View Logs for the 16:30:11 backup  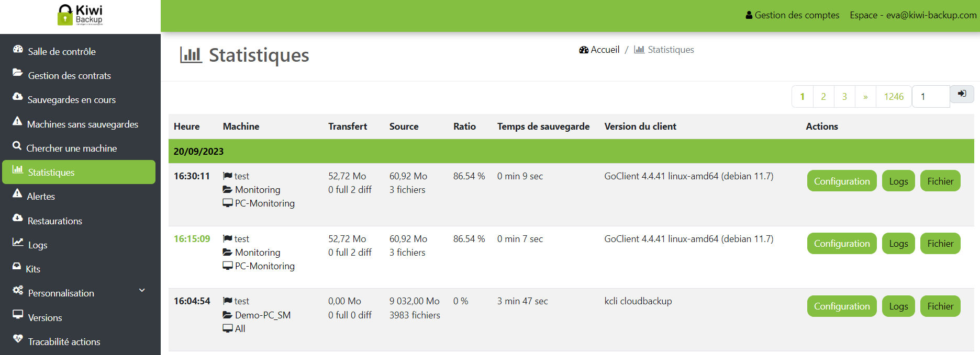click(898, 181)
